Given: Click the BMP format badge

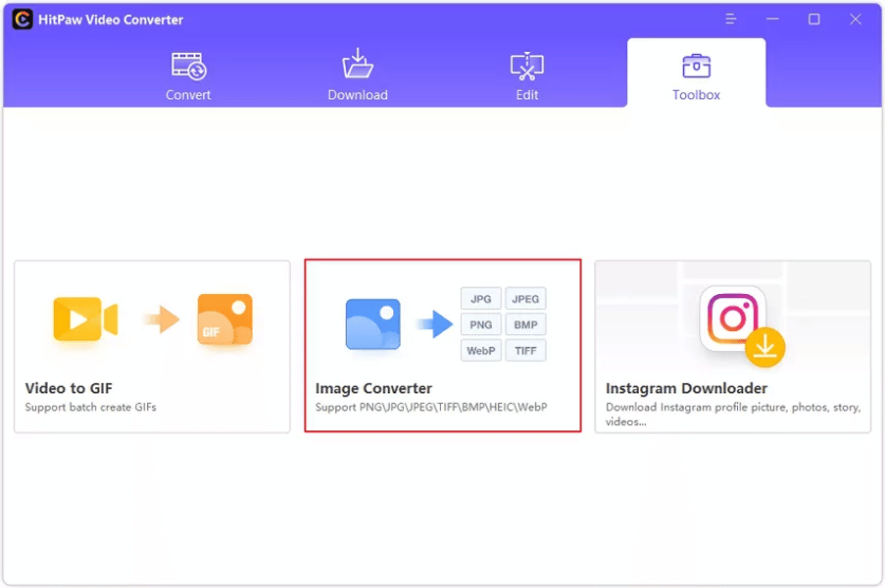Looking at the screenshot, I should (526, 324).
